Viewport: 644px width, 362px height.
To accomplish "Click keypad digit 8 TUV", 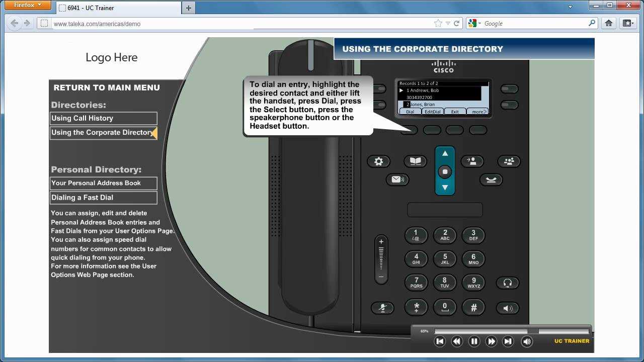I will click(445, 283).
